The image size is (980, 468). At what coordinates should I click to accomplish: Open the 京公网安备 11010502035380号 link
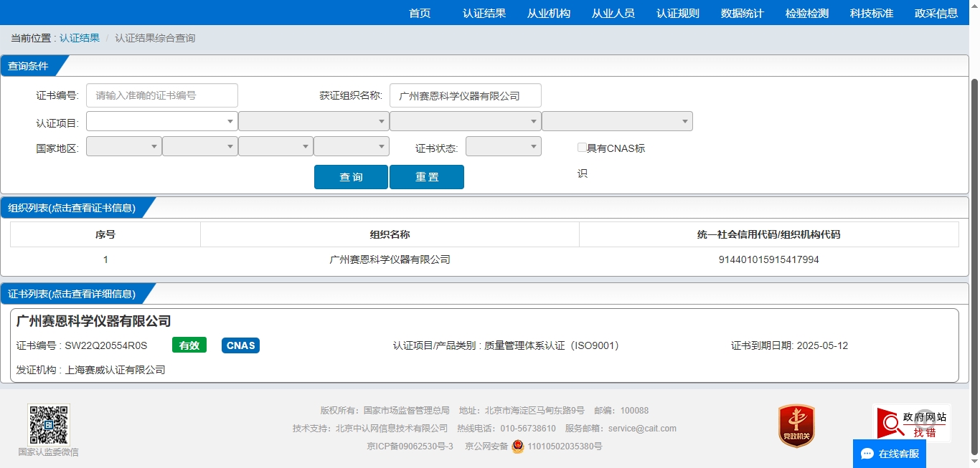coord(534,446)
